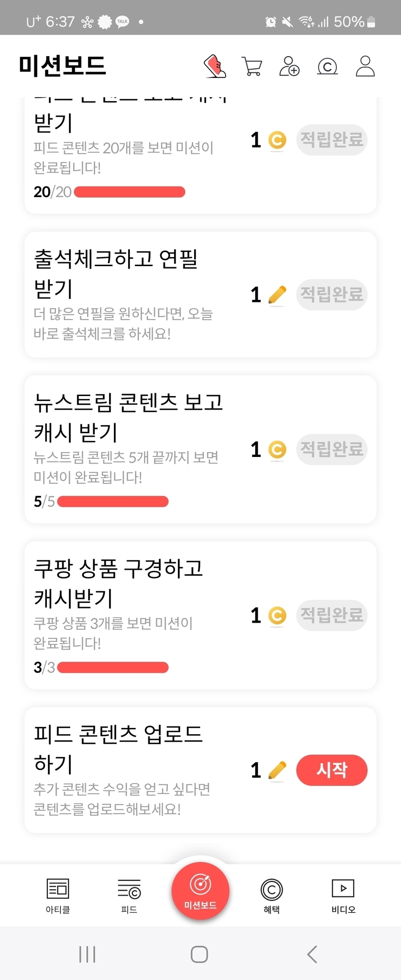Open the cash coin icon in header

click(327, 67)
